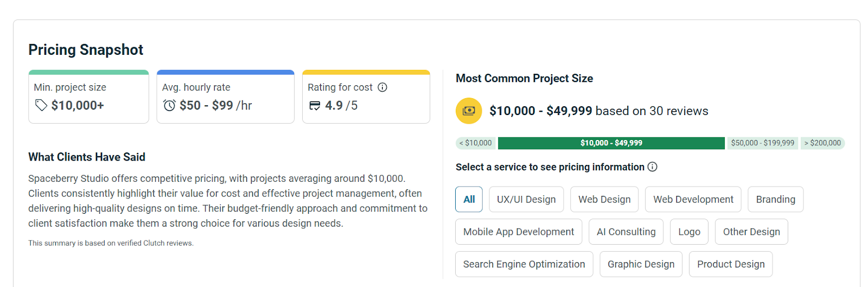Image resolution: width=868 pixels, height=287 pixels.
Task: Click the green $10,000 - $49,999 bar segment
Action: coord(611,143)
